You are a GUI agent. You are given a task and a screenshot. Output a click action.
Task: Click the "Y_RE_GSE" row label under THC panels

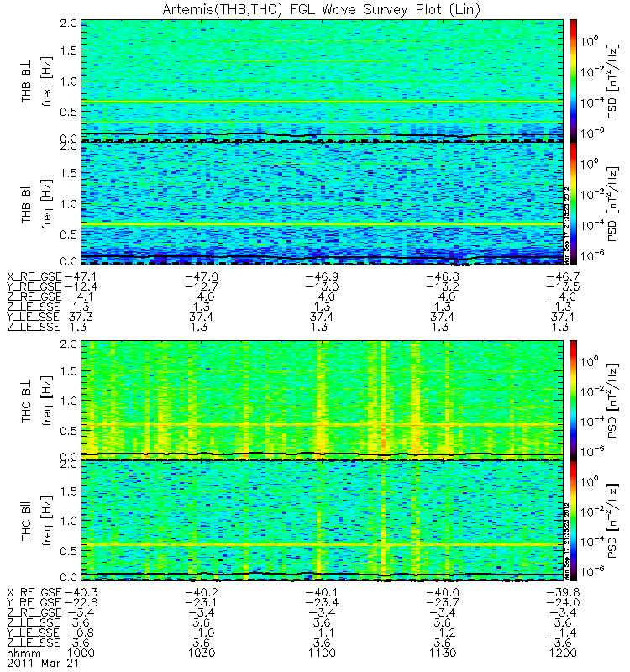coord(34,602)
